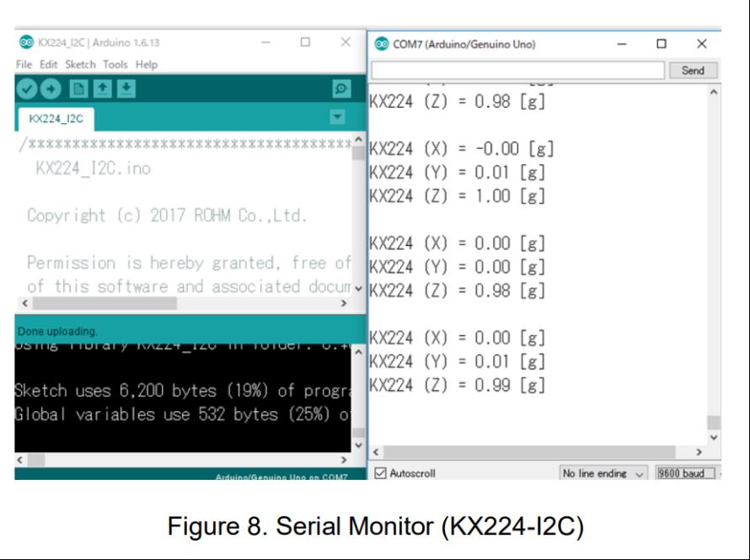Click the console down scroll arrow
750x560 pixels.
click(x=358, y=445)
